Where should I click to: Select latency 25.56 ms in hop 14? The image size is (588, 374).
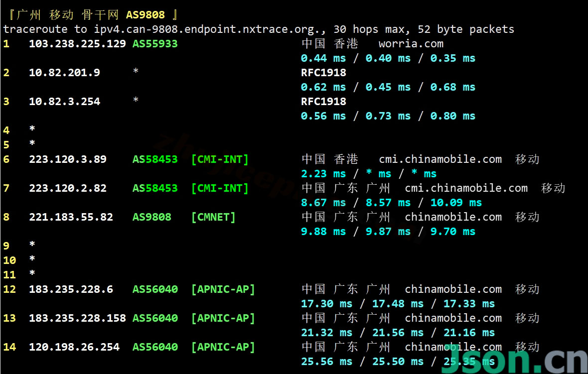(326, 362)
